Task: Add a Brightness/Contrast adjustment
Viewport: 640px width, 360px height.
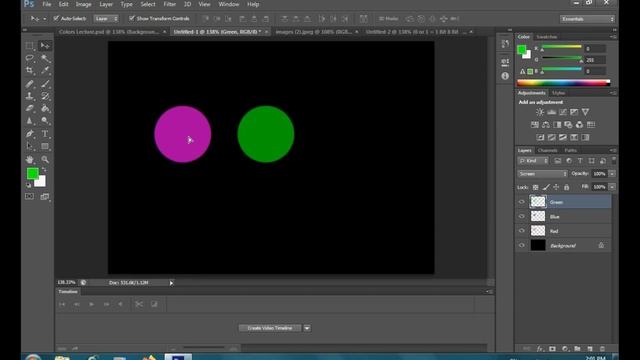Action: (540, 112)
